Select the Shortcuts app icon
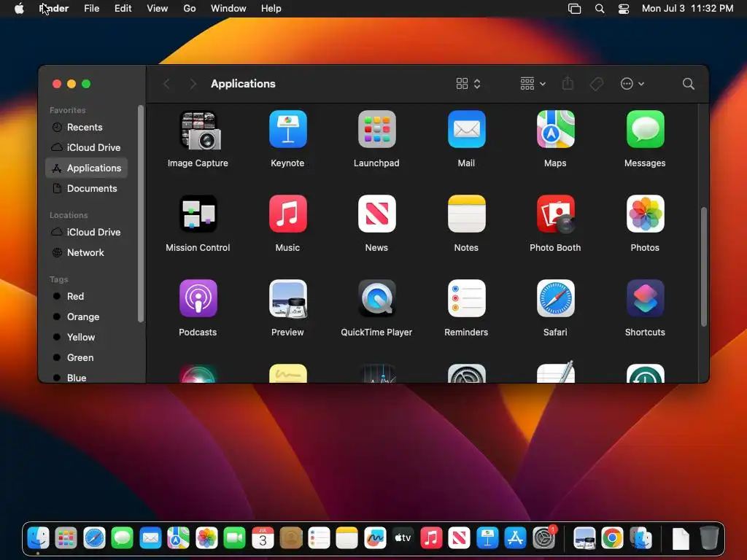The image size is (747, 560). (x=645, y=298)
